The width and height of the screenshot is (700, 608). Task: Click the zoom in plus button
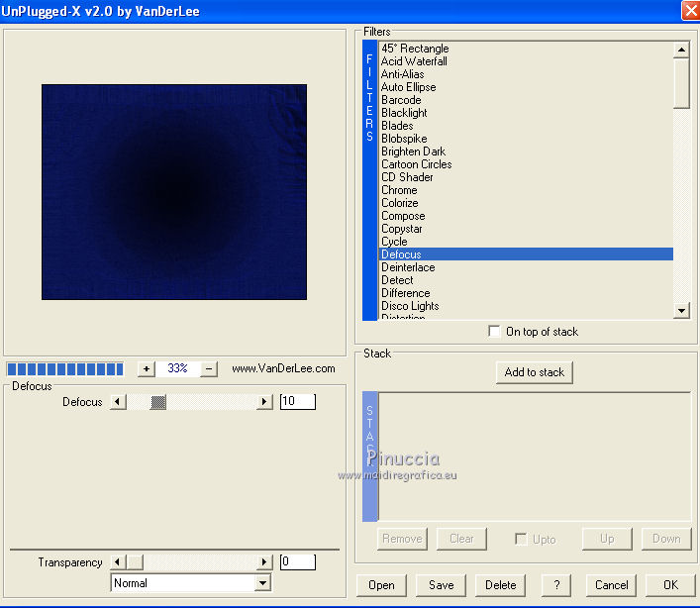[147, 368]
